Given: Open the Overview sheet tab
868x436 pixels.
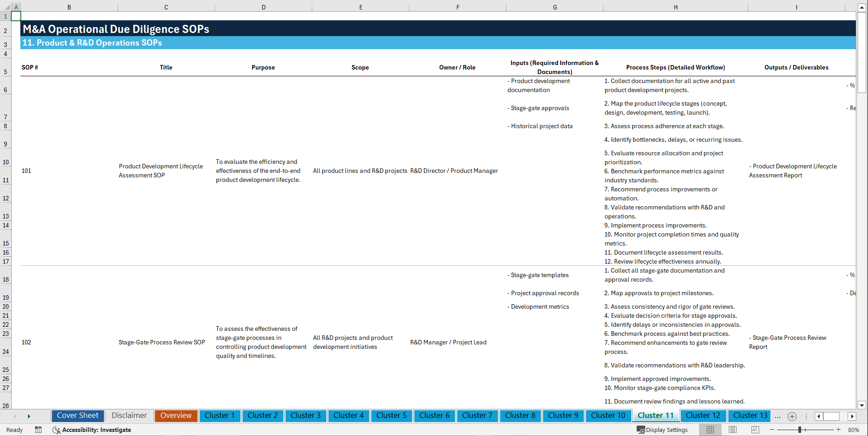Looking at the screenshot, I should (176, 415).
